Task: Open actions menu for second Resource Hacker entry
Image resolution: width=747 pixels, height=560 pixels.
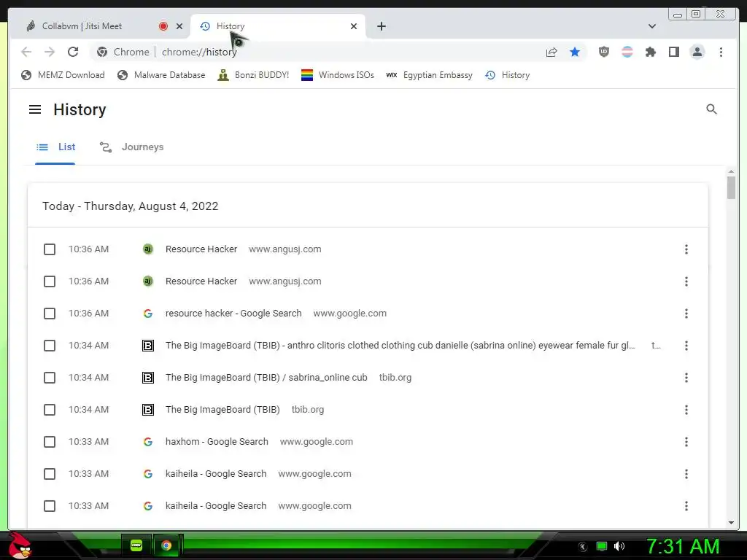Action: click(686, 281)
